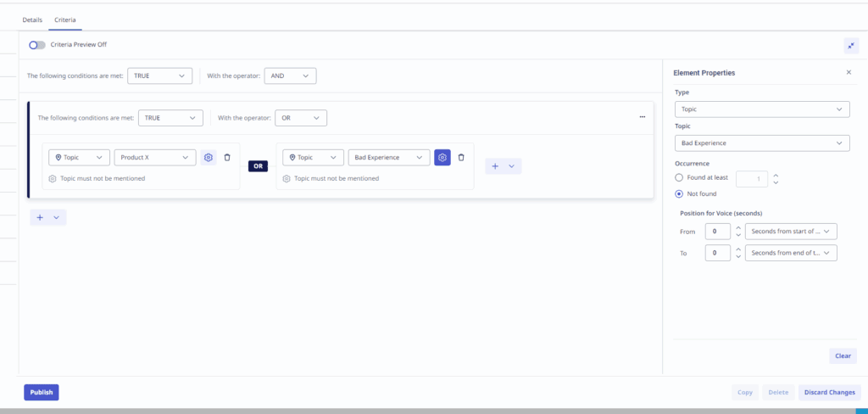
Task: Open the Seconds from start dropdown
Action: tap(790, 231)
